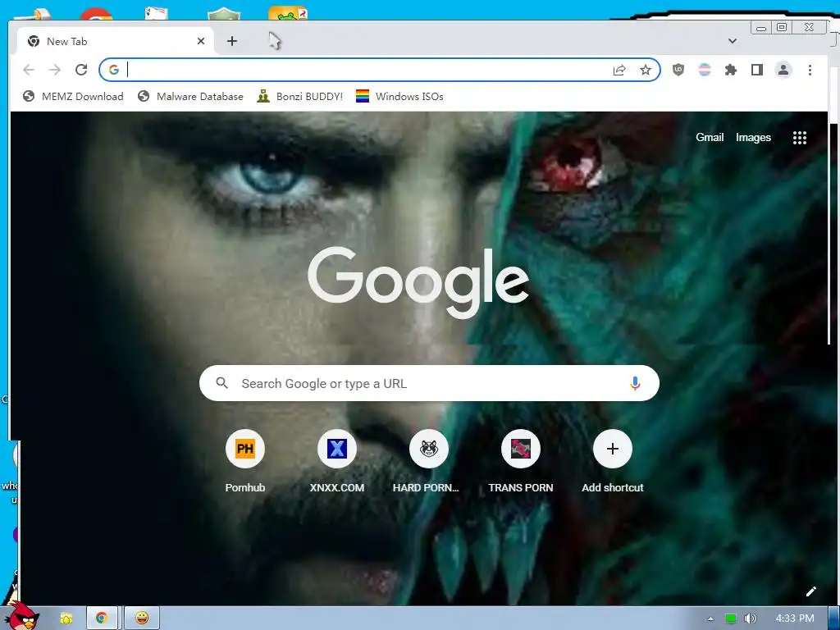Customize this page with the pencil icon
This screenshot has height=630, width=840.
(811, 591)
